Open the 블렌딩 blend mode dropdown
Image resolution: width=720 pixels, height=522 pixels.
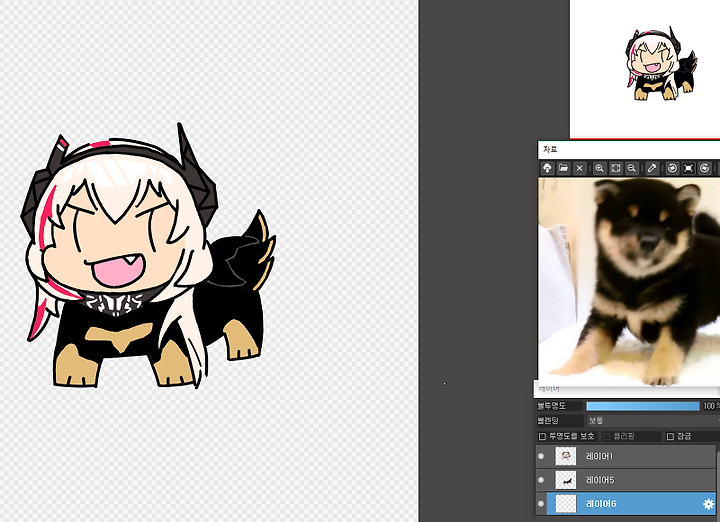coord(653,421)
